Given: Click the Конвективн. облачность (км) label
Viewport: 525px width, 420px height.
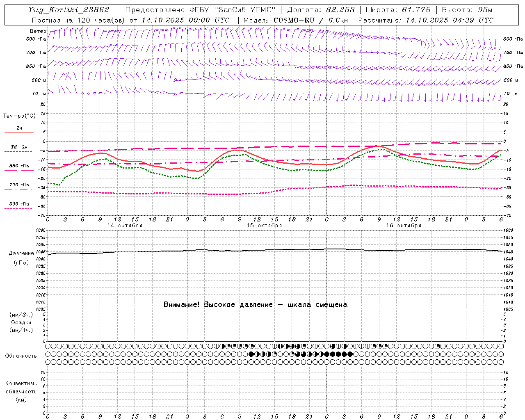Looking at the screenshot, I should (21, 392).
